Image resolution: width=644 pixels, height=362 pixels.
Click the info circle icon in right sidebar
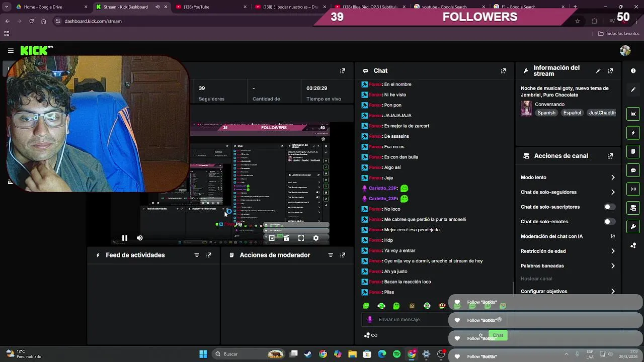(x=633, y=71)
